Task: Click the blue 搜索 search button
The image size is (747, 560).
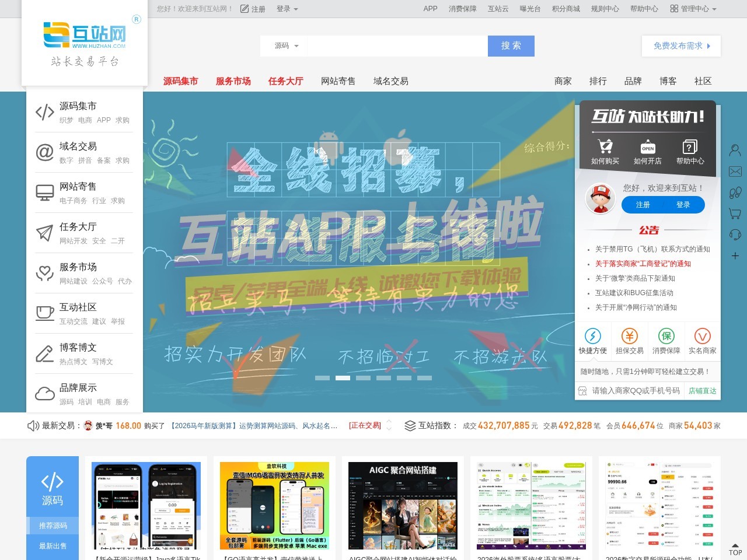Action: pos(511,46)
